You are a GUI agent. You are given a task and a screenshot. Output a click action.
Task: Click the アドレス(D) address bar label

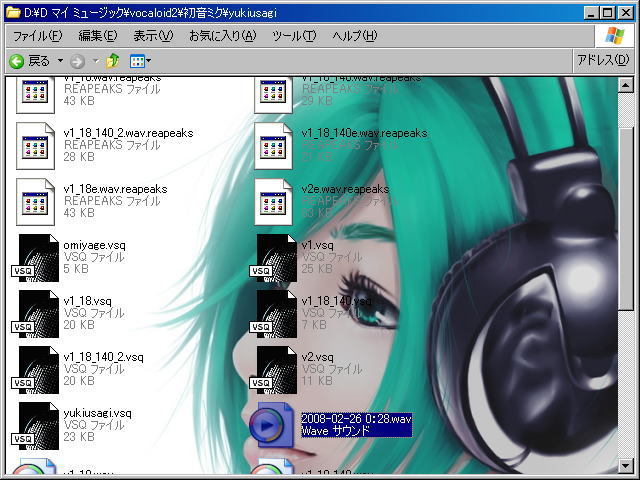(603, 60)
